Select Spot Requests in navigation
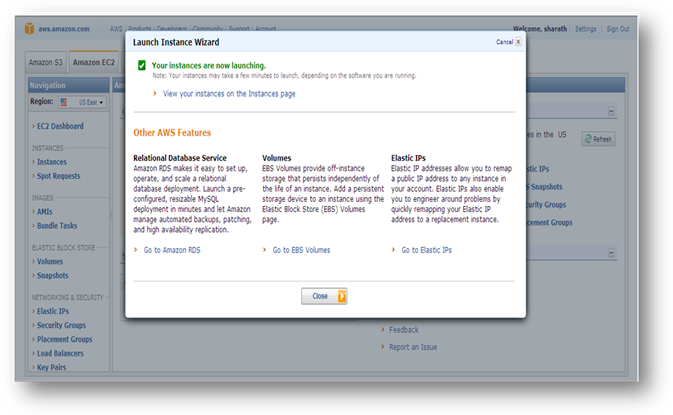Viewport: 673px width, 415px height. tap(60, 176)
